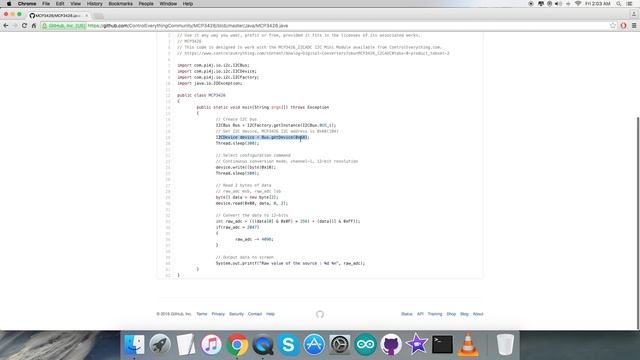Open the Apple menu

[9, 4]
